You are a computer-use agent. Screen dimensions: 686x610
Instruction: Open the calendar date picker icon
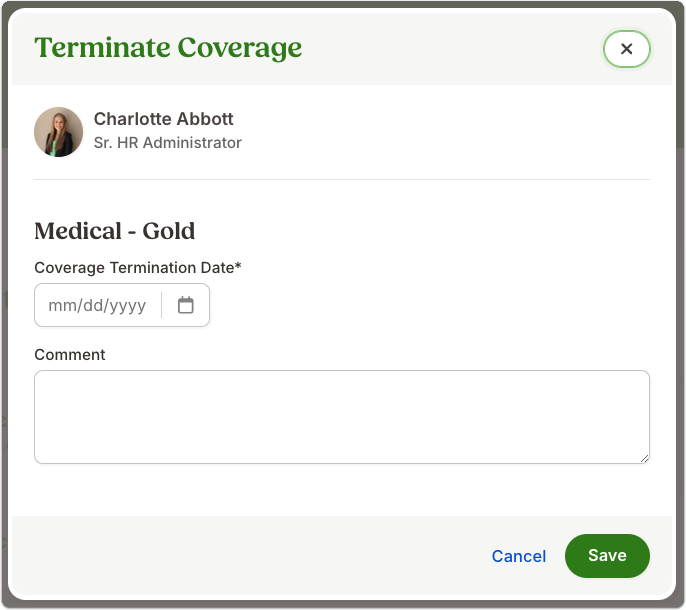click(x=186, y=305)
